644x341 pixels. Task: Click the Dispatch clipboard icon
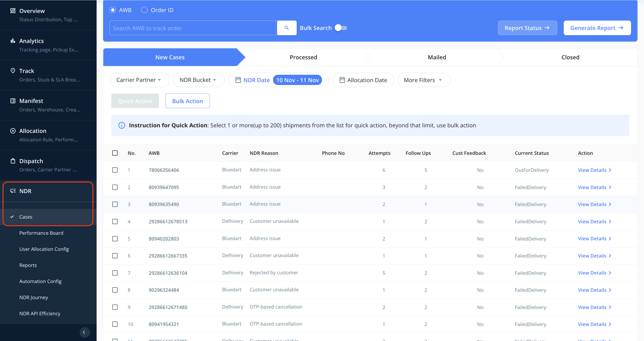[13, 161]
